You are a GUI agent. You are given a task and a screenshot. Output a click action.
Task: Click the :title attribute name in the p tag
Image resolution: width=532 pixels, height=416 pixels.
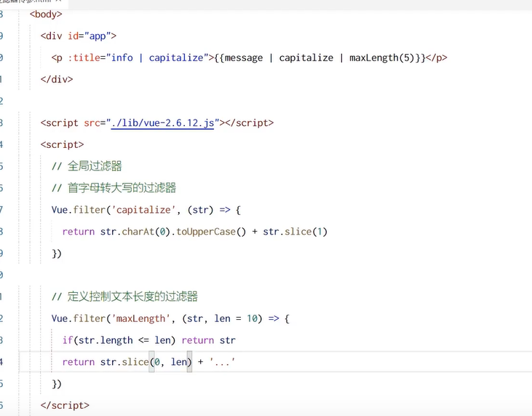click(x=84, y=58)
